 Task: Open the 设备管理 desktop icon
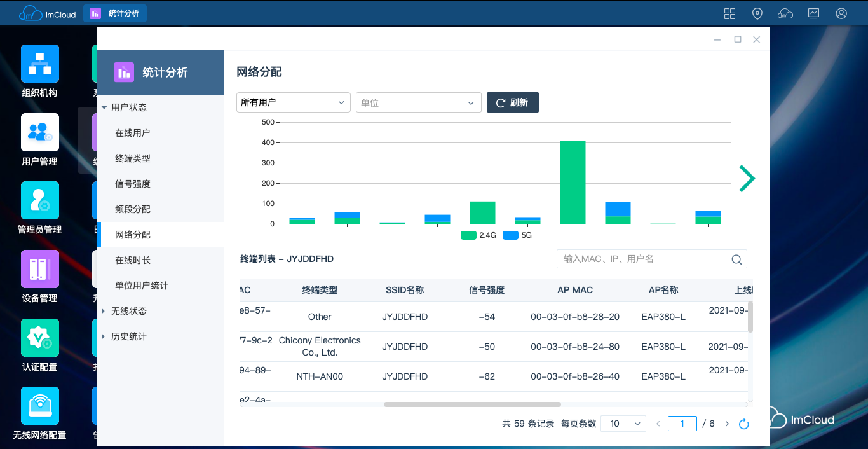[40, 269]
